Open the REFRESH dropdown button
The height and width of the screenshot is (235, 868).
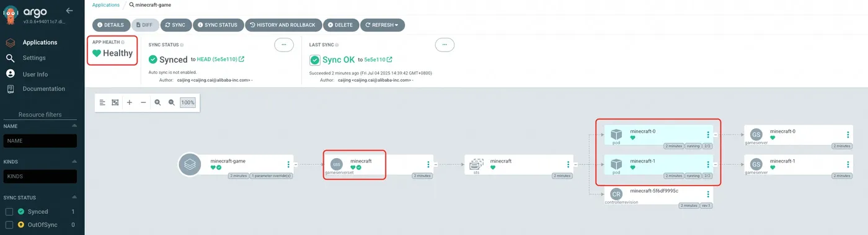383,25
